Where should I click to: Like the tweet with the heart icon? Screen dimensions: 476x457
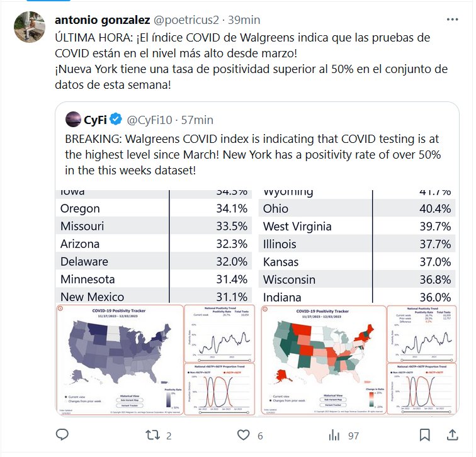point(244,435)
